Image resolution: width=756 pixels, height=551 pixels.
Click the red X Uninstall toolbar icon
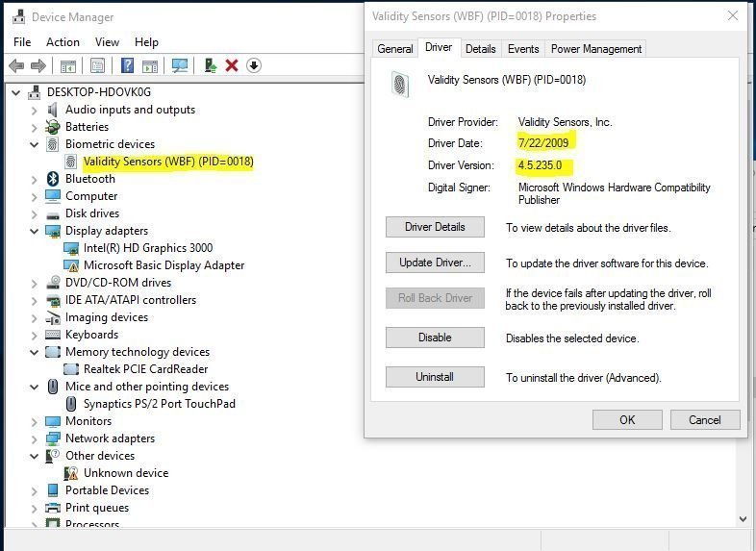[232, 65]
